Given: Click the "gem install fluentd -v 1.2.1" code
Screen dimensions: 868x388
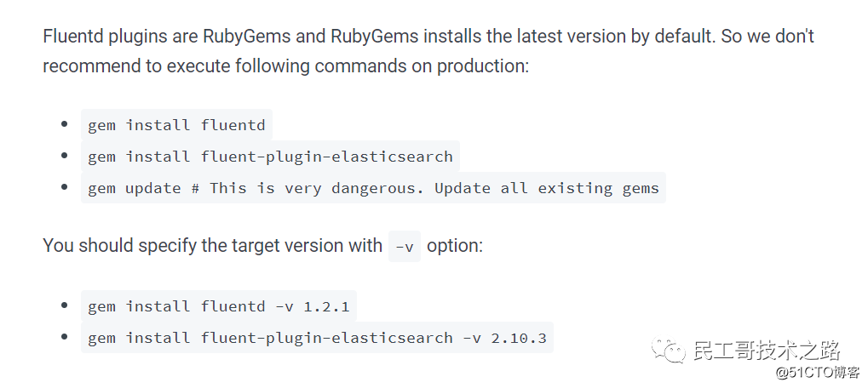Looking at the screenshot, I should coord(219,306).
